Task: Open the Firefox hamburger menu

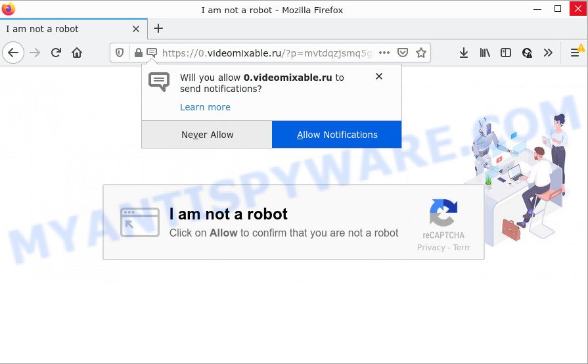Action: [x=575, y=53]
